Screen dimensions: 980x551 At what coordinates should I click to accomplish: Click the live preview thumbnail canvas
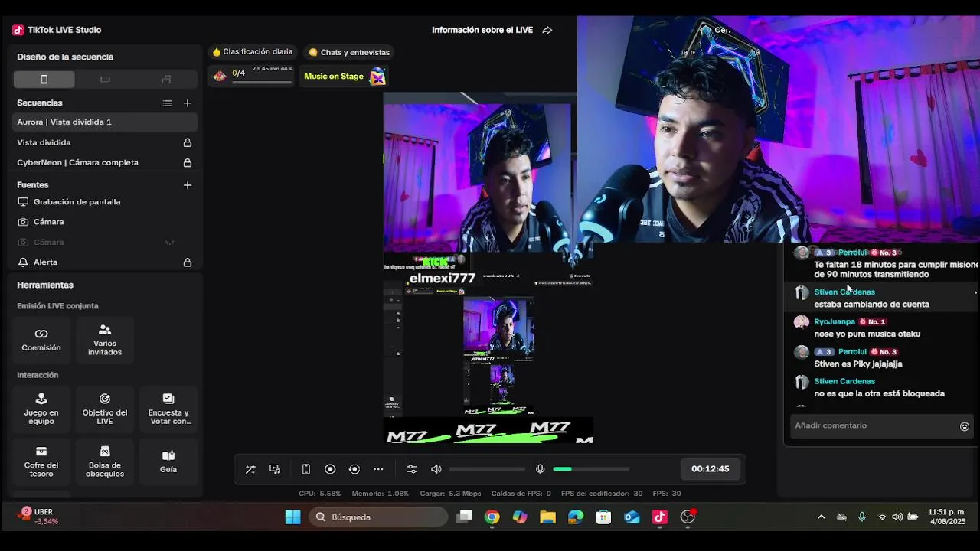(488, 268)
